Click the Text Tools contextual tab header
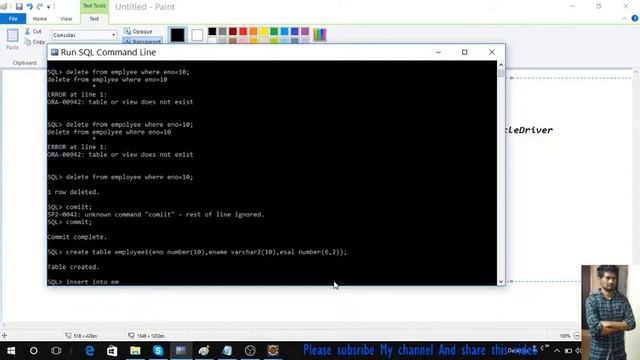 (x=94, y=6)
